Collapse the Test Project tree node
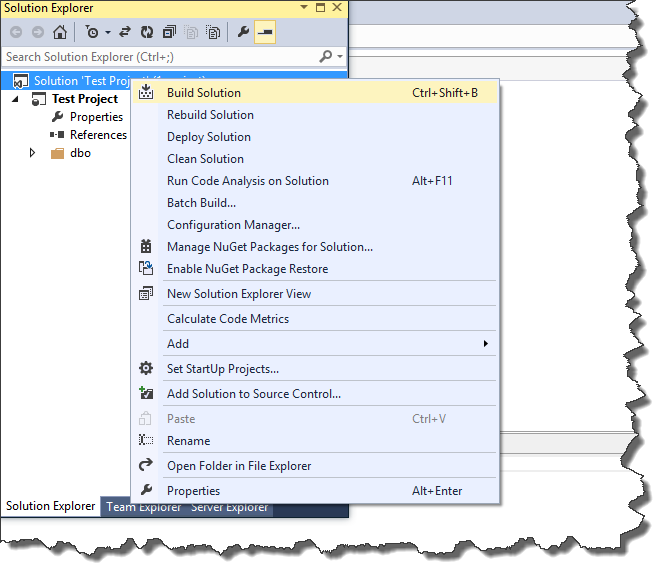The width and height of the screenshot is (667, 581). coord(16,99)
